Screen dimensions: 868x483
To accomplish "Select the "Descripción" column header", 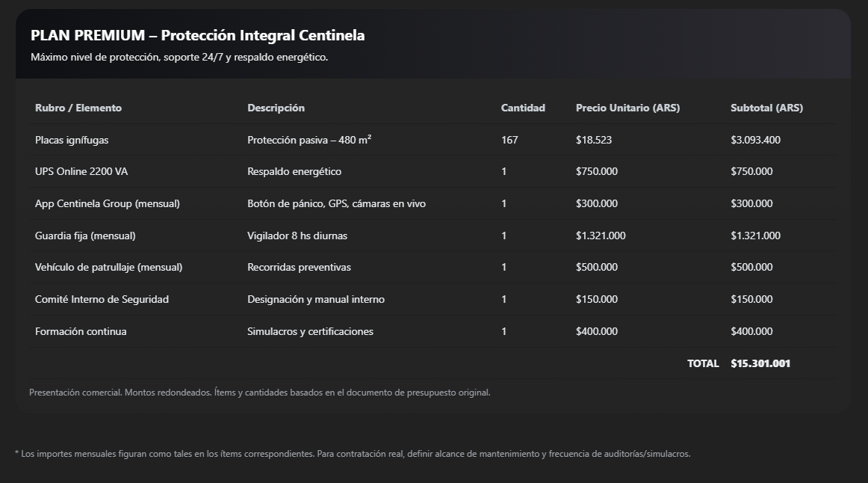I will click(x=276, y=108).
